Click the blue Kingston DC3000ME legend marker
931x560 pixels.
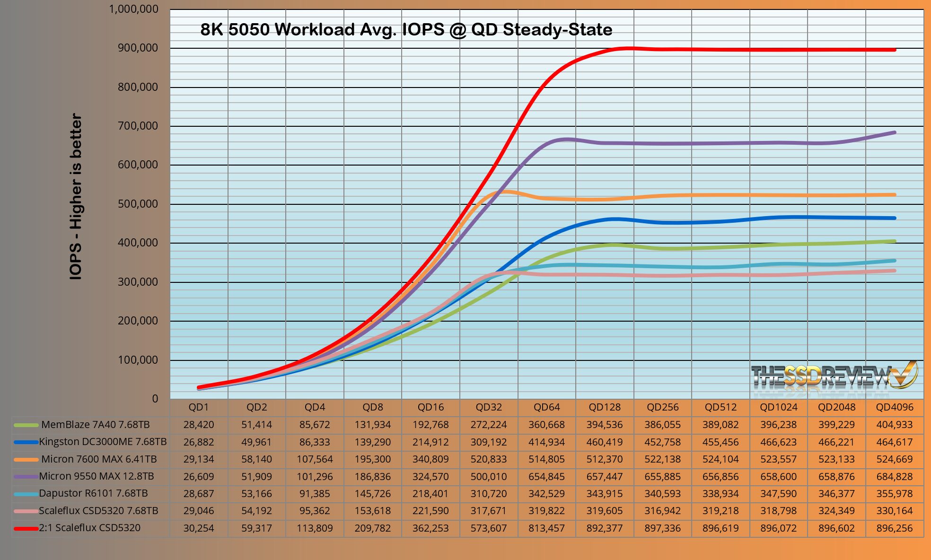tap(26, 442)
